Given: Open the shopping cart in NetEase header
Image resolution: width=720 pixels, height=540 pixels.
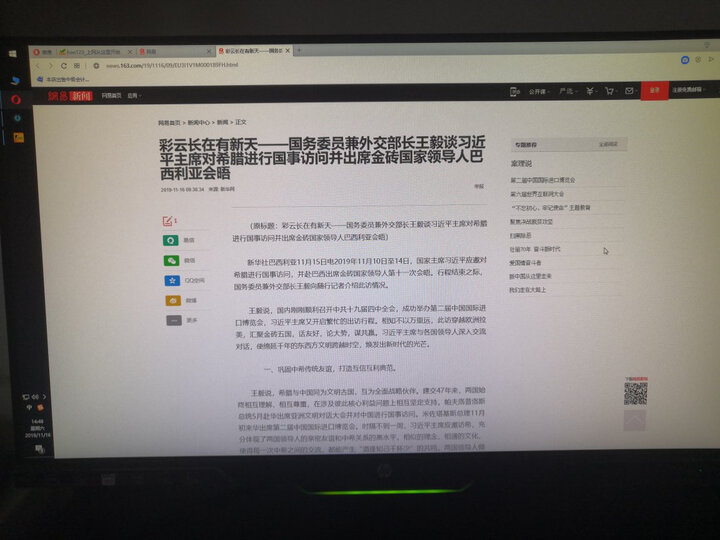Looking at the screenshot, I should [x=611, y=91].
